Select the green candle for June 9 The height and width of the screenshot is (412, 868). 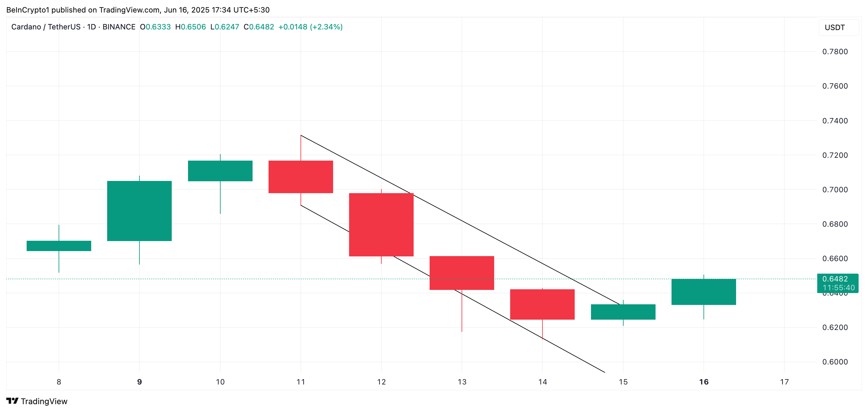(x=139, y=211)
